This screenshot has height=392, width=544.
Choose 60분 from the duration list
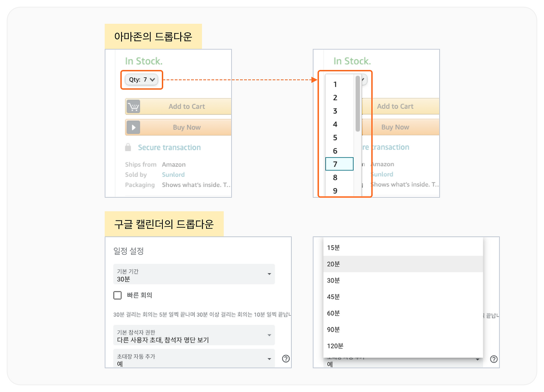point(403,313)
